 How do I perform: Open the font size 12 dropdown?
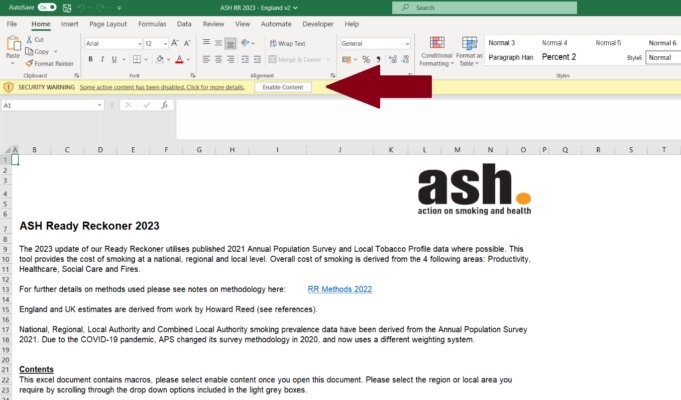pos(165,43)
